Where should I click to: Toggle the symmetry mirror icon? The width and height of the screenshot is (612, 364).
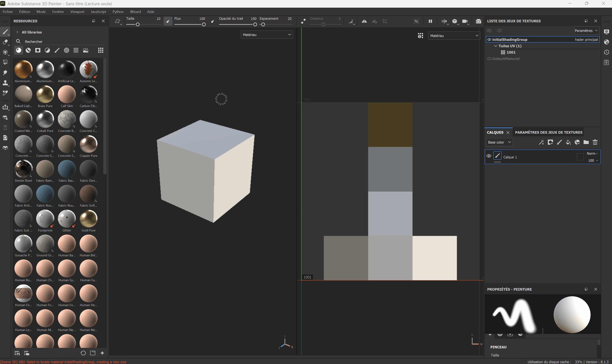pos(364,21)
